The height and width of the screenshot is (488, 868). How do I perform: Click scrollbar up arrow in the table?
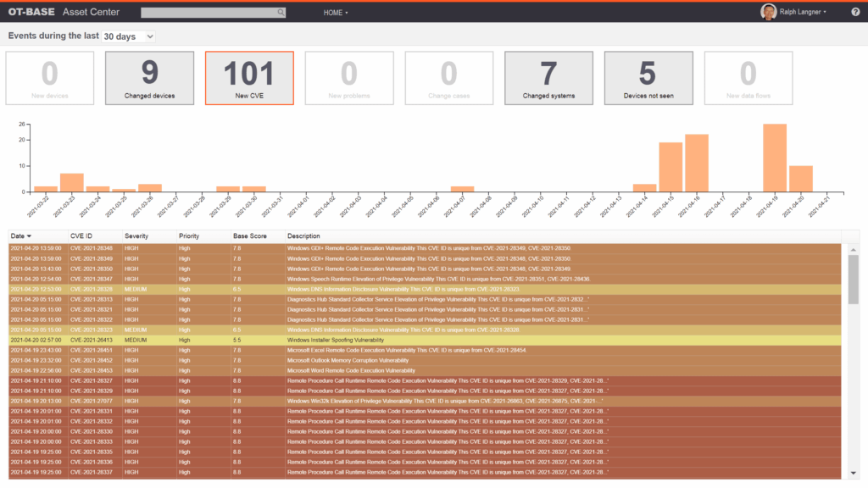852,248
